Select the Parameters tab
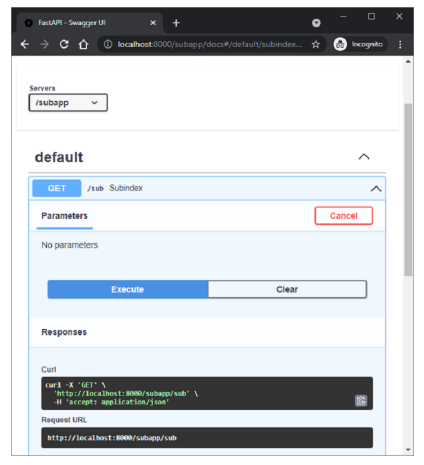This screenshot has height=465, width=424. click(x=64, y=216)
